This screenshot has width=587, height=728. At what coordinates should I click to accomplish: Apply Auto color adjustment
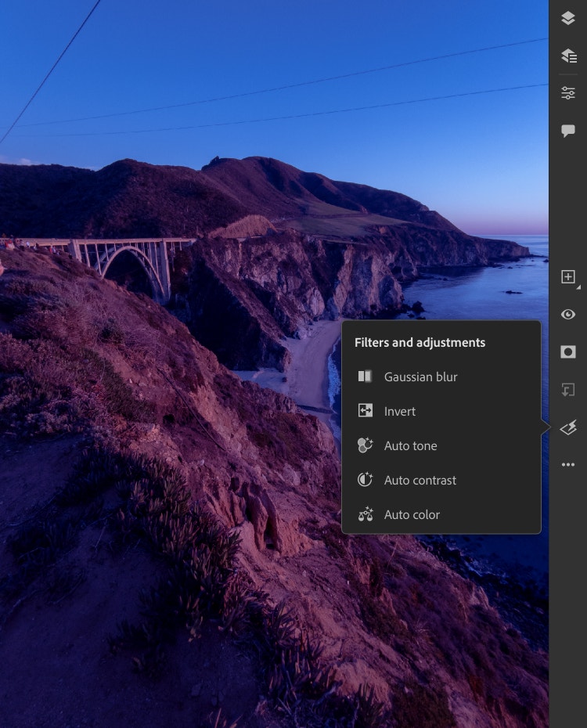[x=412, y=515]
